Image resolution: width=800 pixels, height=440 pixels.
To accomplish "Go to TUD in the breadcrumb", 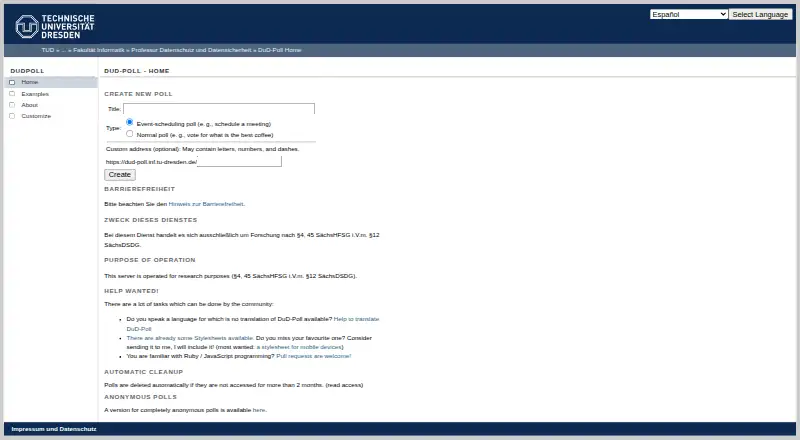I will pos(48,50).
